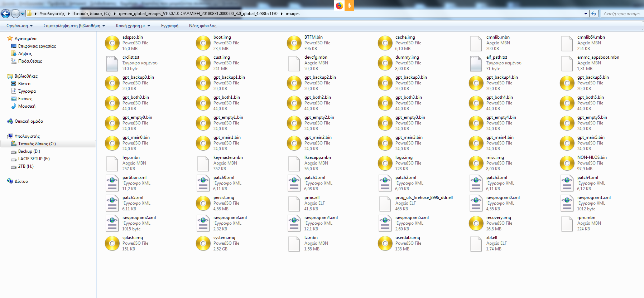Select the system.img PowerISO file icon
The width and height of the screenshot is (644, 298).
203,243
